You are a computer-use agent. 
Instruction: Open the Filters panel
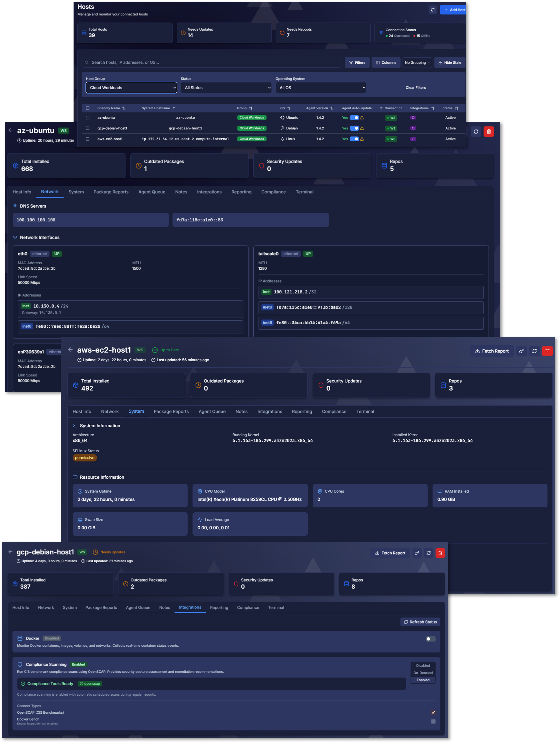click(357, 62)
